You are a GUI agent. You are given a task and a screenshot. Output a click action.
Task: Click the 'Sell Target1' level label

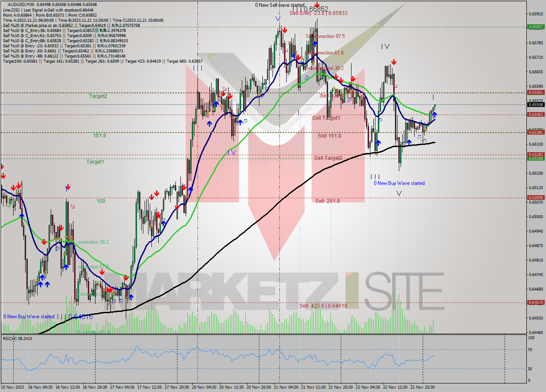tap(326, 118)
